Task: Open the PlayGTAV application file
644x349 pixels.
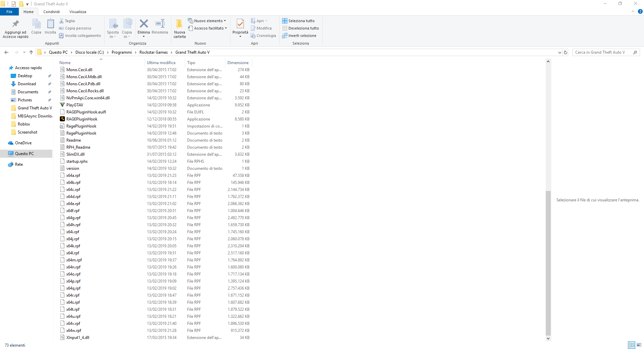Action: tap(75, 105)
